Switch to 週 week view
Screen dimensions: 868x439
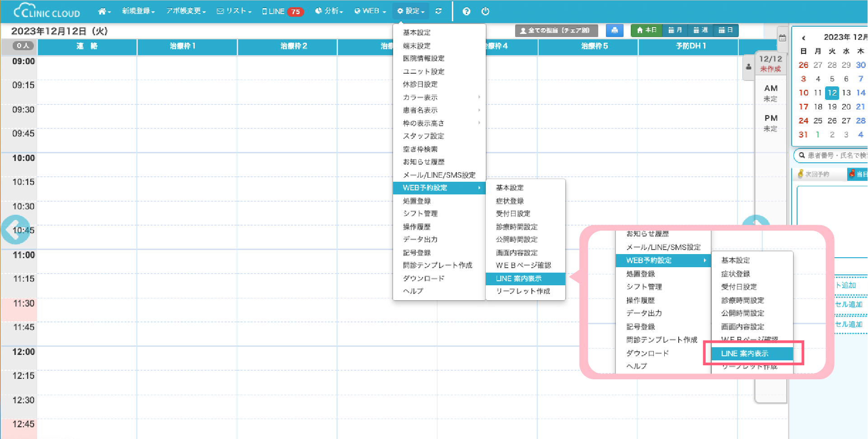pyautogui.click(x=700, y=30)
